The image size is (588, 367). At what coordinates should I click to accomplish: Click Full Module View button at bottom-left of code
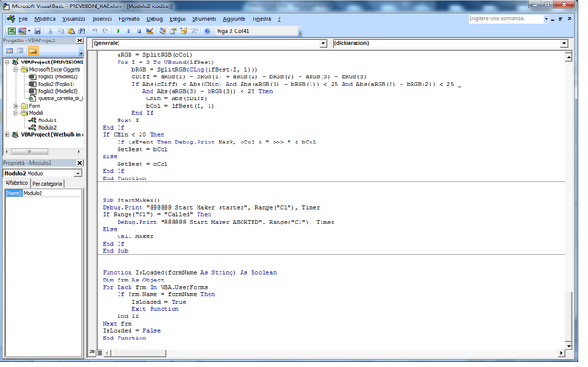tap(100, 352)
